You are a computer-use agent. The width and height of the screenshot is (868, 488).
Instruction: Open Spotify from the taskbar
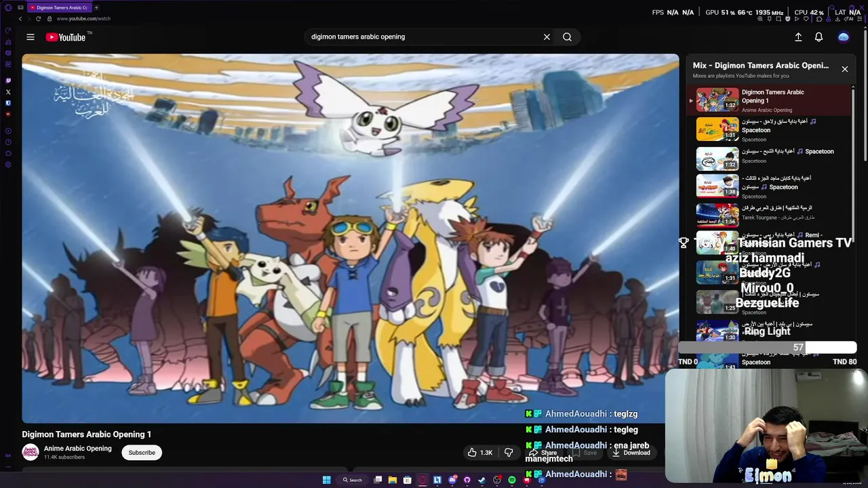point(512,480)
